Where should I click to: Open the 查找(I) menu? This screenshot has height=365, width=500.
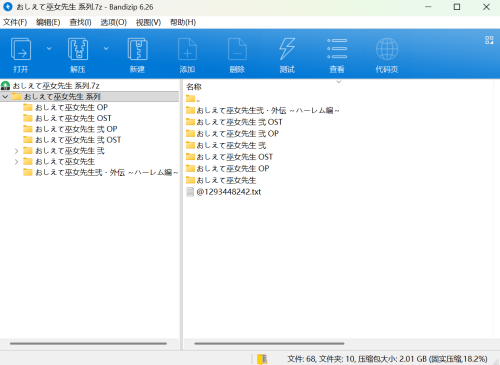click(x=80, y=22)
